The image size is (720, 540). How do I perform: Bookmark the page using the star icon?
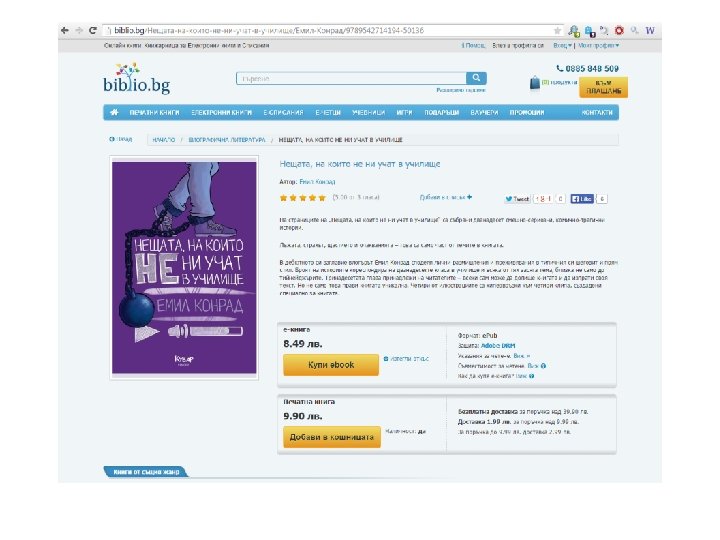(557, 31)
